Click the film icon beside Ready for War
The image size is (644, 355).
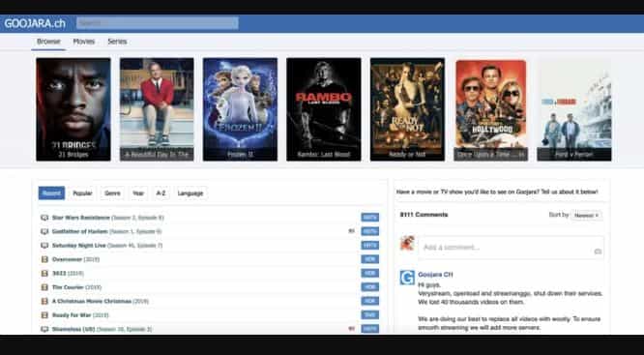pos(44,315)
